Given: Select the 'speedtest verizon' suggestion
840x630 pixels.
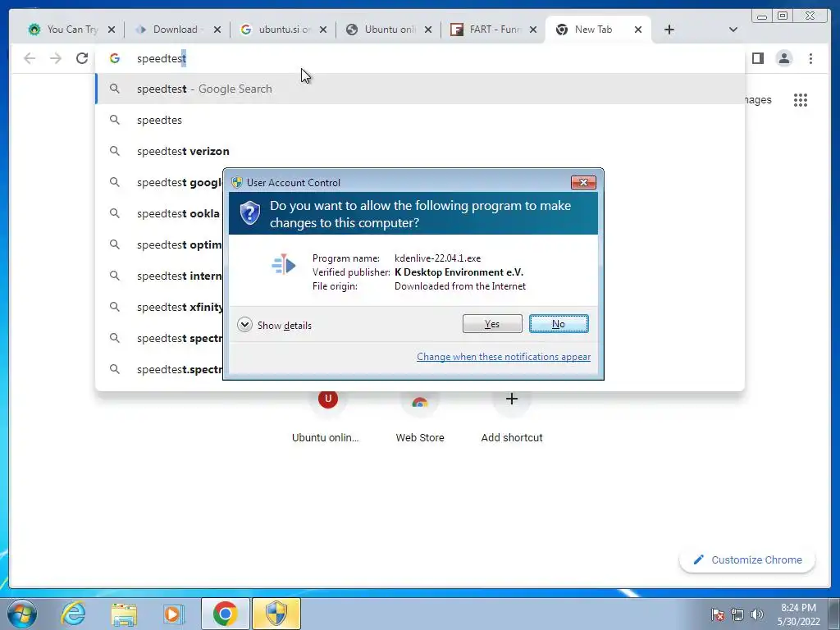Looking at the screenshot, I should coord(420,151).
